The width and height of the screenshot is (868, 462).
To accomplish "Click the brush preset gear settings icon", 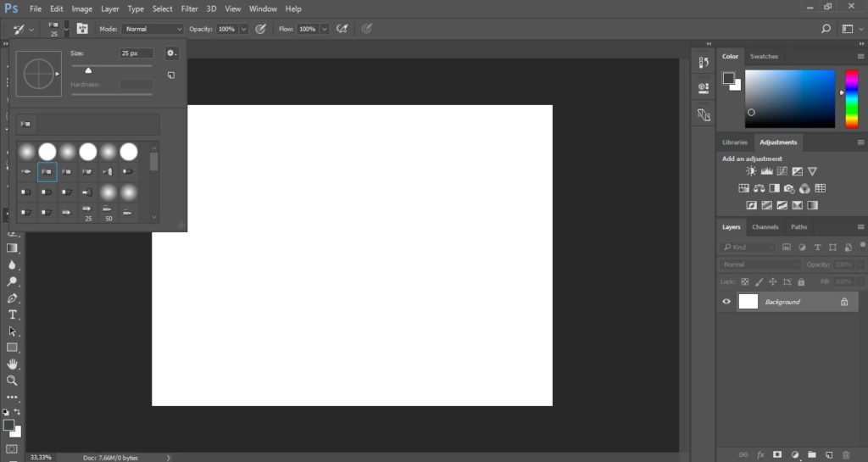I will point(171,53).
